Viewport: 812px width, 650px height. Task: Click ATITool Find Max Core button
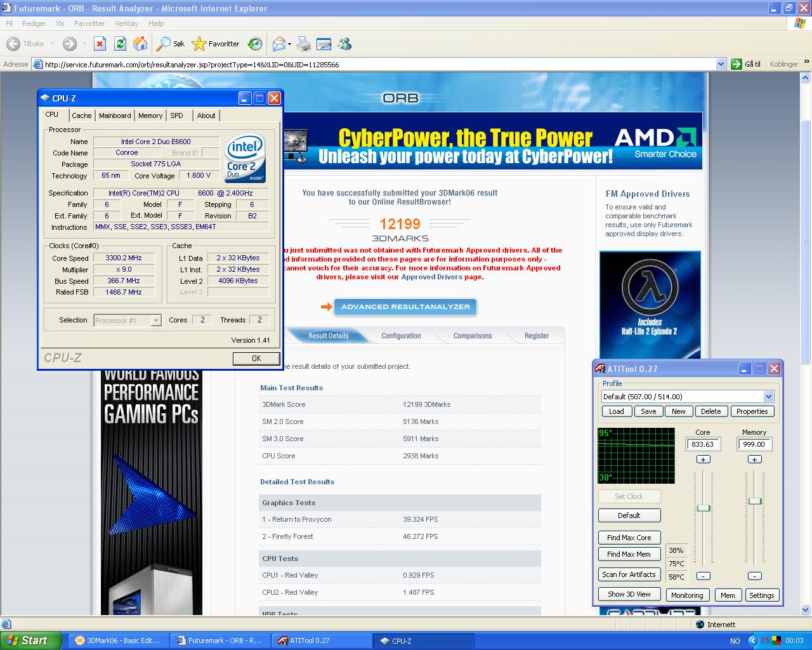point(629,538)
